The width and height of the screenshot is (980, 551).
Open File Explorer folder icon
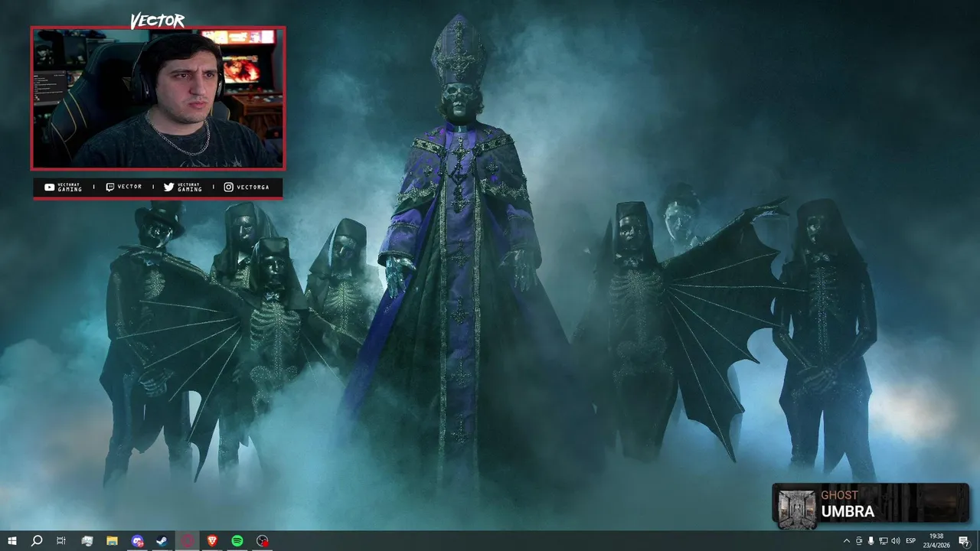click(112, 541)
